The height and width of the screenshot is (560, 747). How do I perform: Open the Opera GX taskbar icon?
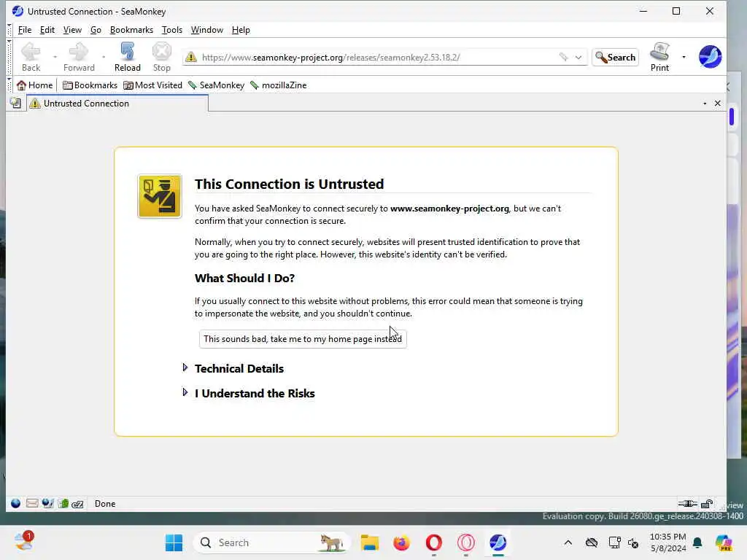[465, 542]
